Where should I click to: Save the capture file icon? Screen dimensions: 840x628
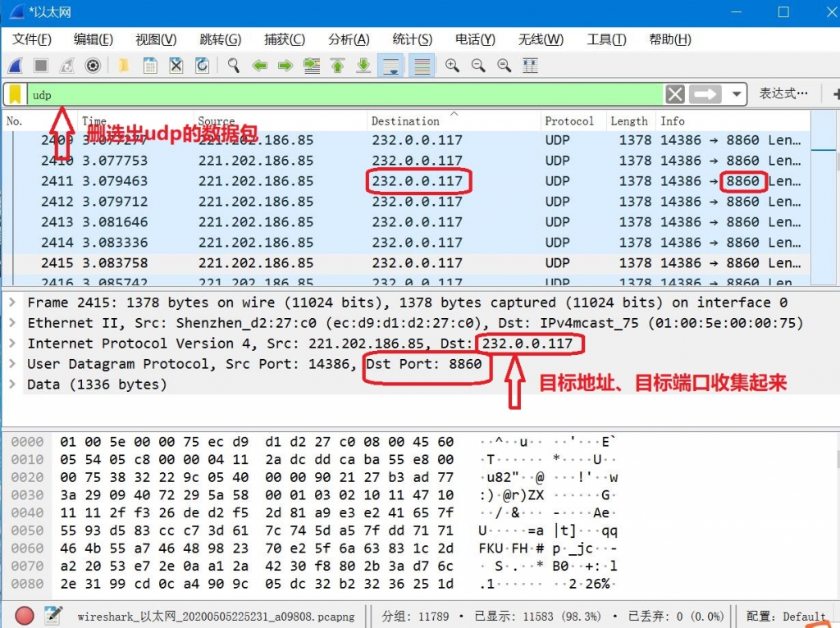tap(150, 66)
